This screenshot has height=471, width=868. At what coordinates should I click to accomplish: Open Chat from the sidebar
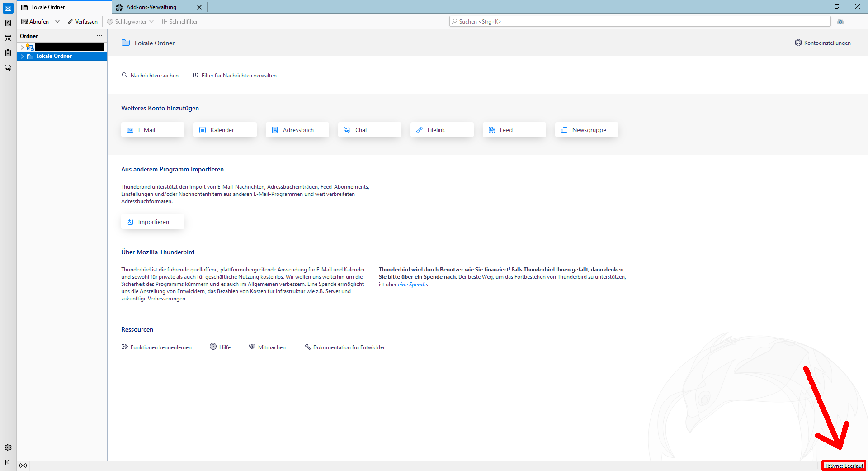pyautogui.click(x=8, y=68)
